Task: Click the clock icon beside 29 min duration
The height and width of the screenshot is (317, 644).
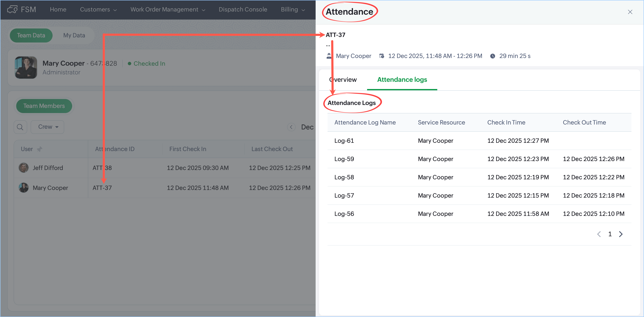Action: pos(493,56)
